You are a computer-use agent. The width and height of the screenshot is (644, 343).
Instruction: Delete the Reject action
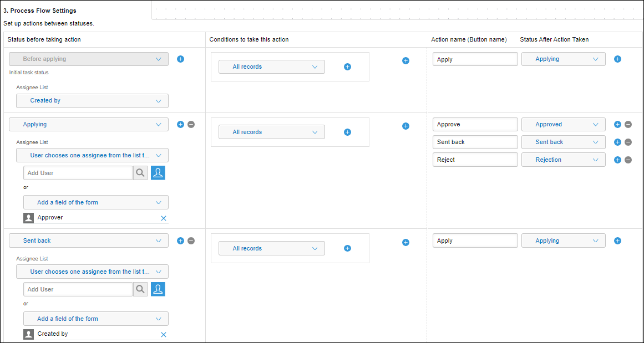(x=628, y=160)
